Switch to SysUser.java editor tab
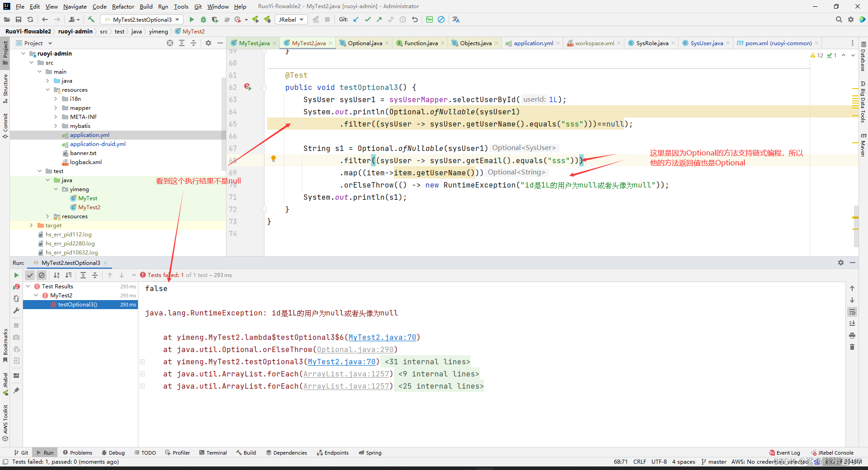868x470 pixels. (x=706, y=43)
